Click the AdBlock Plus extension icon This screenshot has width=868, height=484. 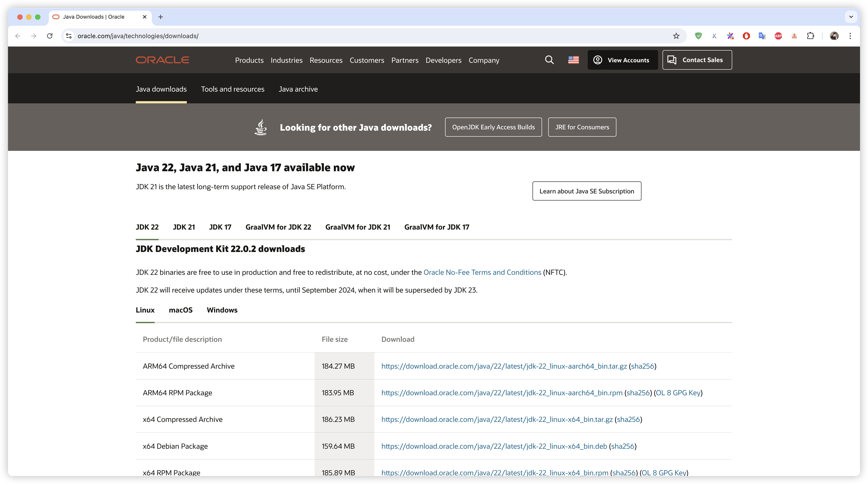(x=778, y=36)
